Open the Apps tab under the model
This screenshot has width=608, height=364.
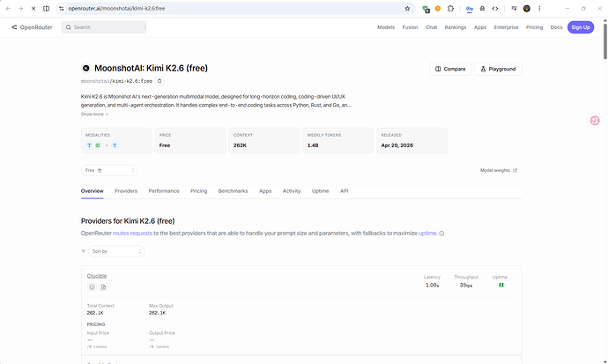click(265, 191)
